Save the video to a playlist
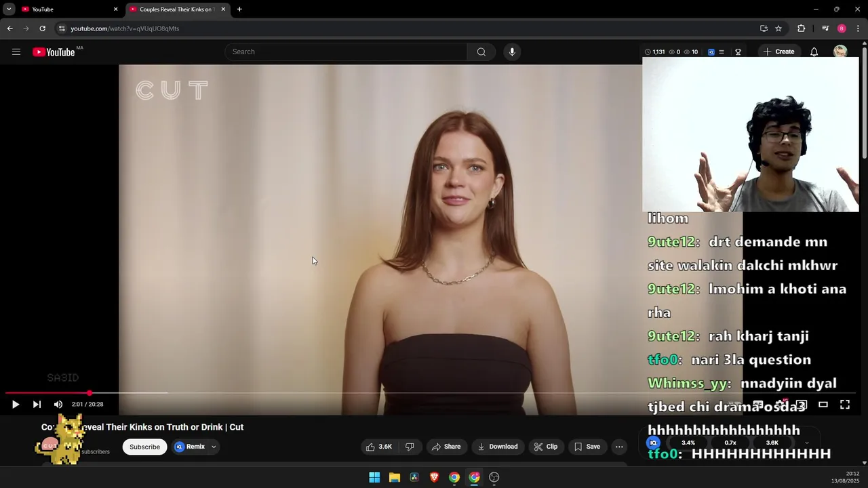Screen dimensions: 868x488 pos(587,447)
